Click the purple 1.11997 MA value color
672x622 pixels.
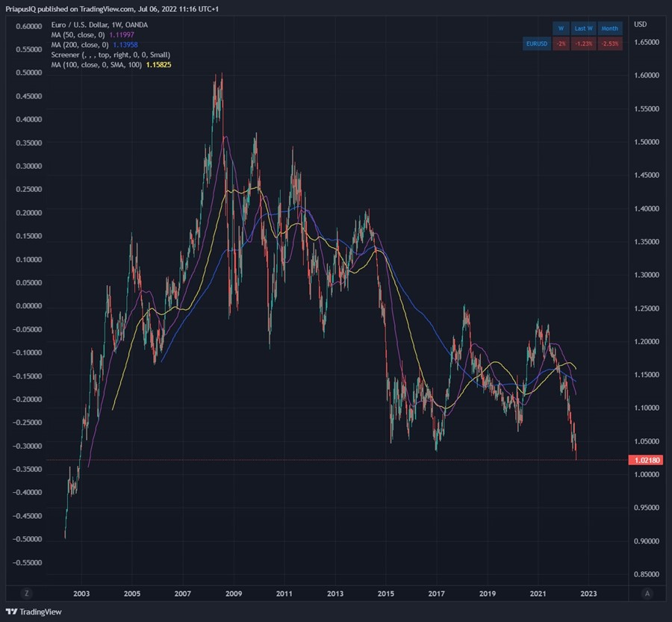pos(122,34)
